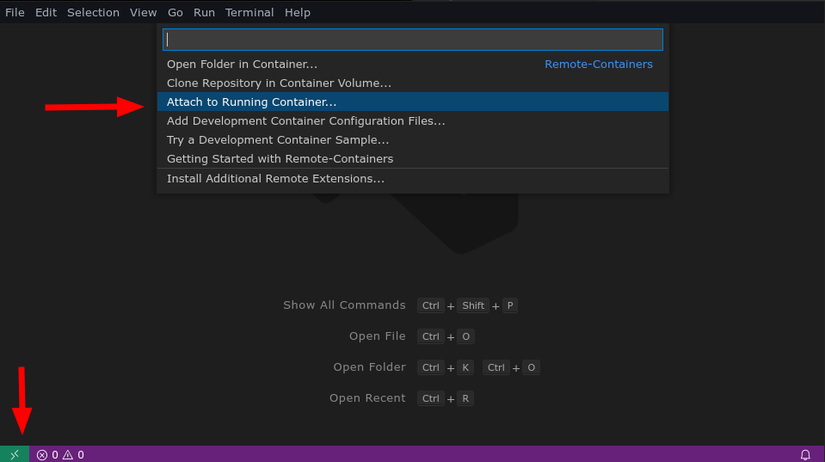Image resolution: width=825 pixels, height=462 pixels.
Task: Open the Edit menu
Action: pos(46,13)
